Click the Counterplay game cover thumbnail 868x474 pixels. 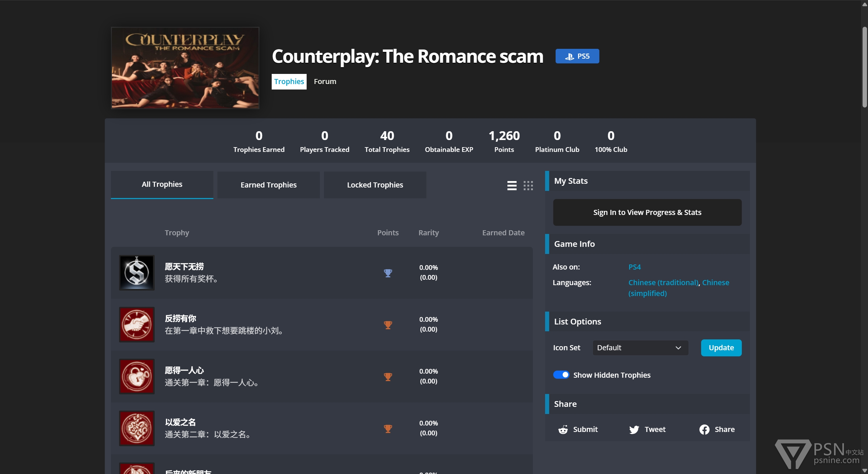point(185,68)
